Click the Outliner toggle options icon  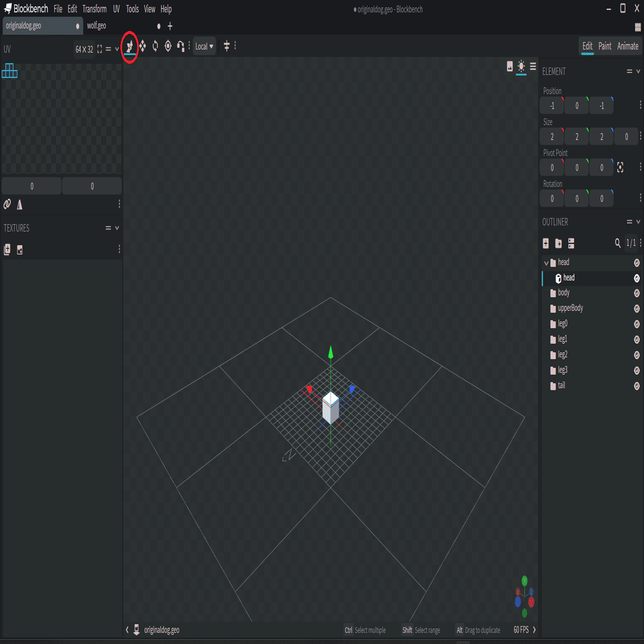(x=572, y=243)
